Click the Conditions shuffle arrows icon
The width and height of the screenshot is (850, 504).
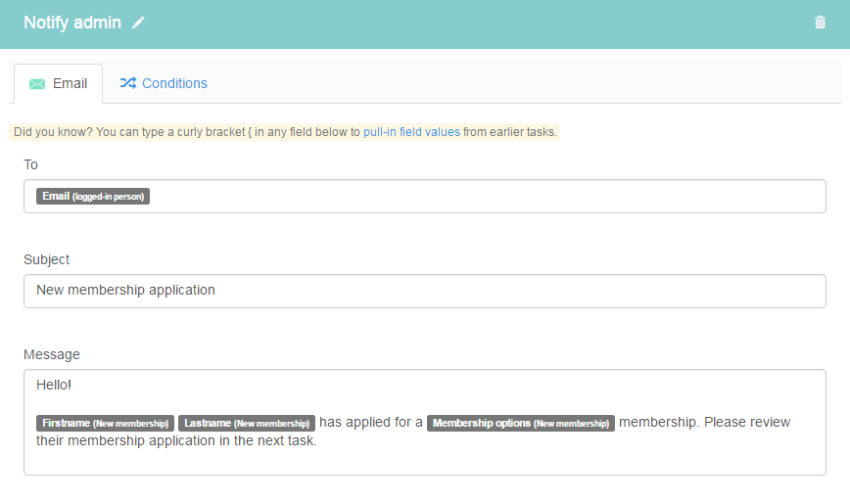(x=128, y=83)
